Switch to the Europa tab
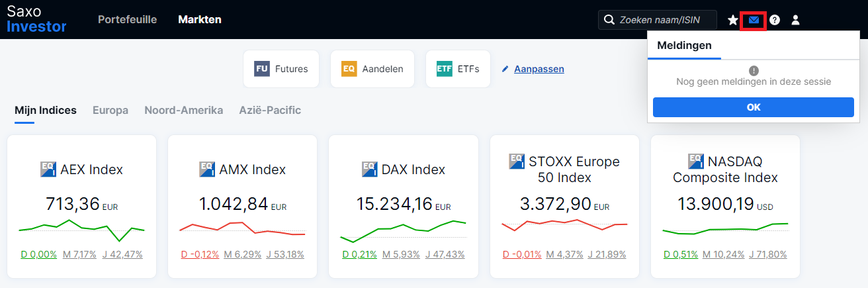868x288 pixels. click(110, 111)
